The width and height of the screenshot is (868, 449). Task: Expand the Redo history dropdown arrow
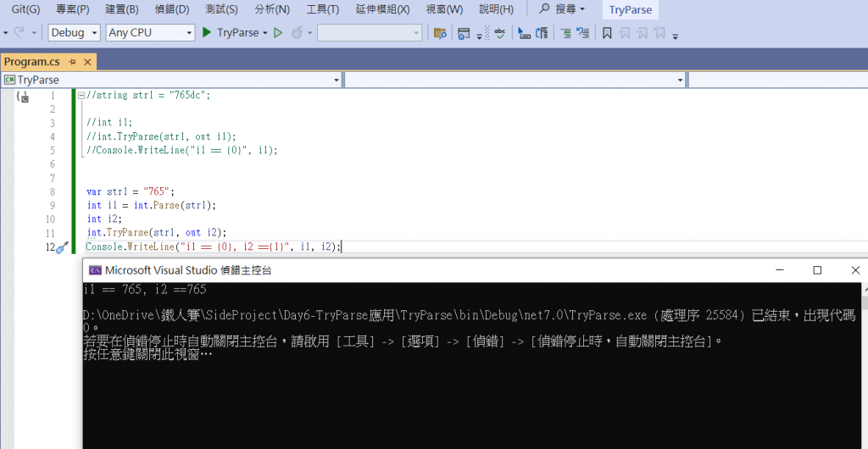pyautogui.click(x=34, y=33)
